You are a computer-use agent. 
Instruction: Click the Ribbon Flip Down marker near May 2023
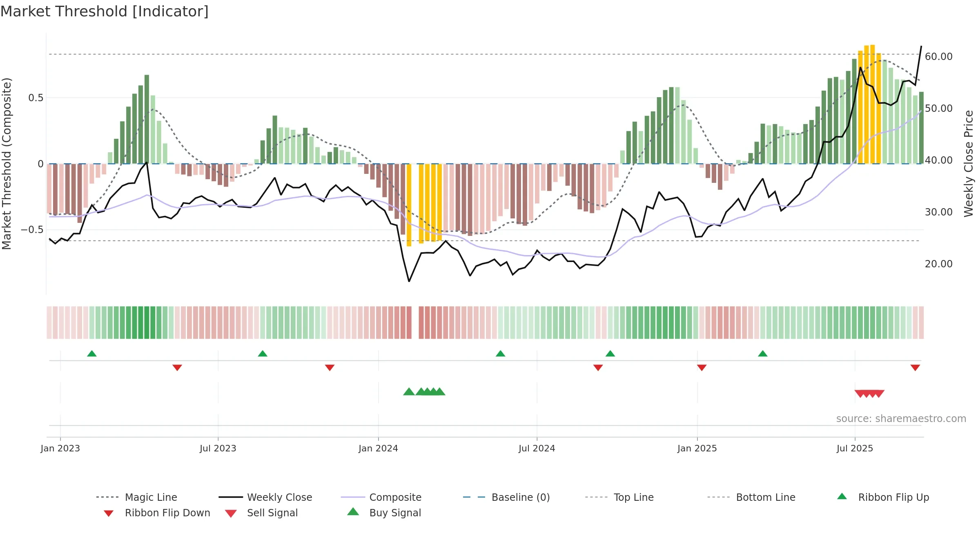pyautogui.click(x=177, y=368)
